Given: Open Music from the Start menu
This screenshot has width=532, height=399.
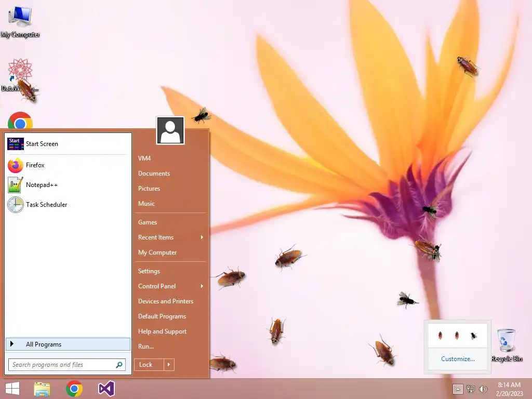Looking at the screenshot, I should click(x=146, y=204).
